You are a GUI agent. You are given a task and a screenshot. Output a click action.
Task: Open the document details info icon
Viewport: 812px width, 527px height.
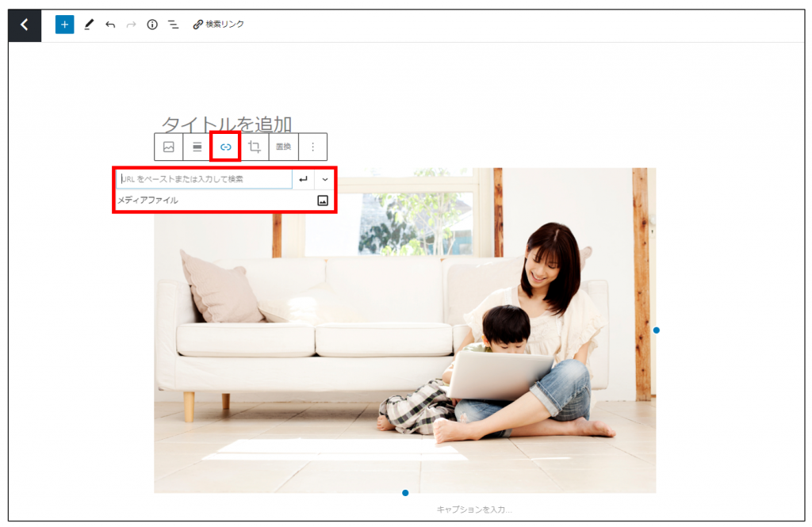[x=152, y=25]
